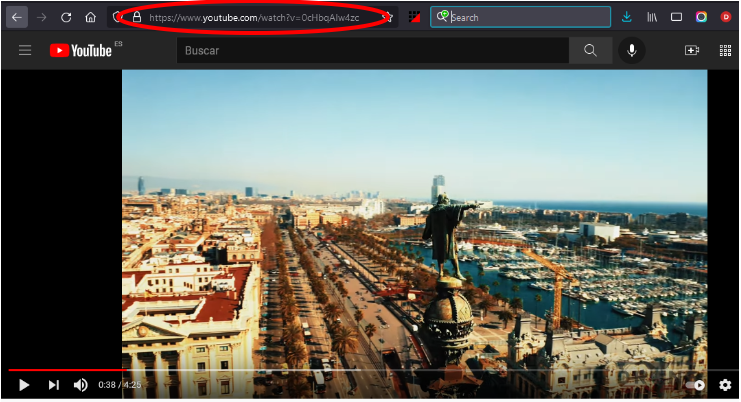The image size is (741, 402).
Task: Click the red round extension icon
Action: (726, 17)
